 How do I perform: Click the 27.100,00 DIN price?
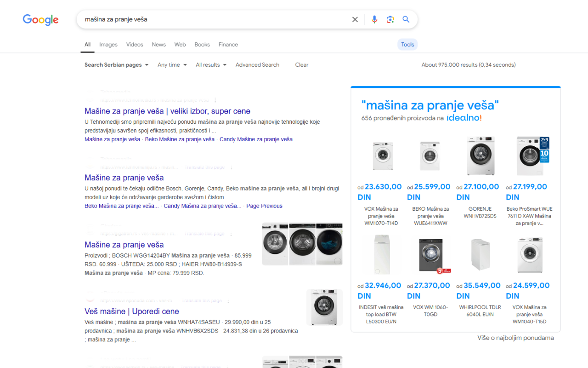[478, 192]
